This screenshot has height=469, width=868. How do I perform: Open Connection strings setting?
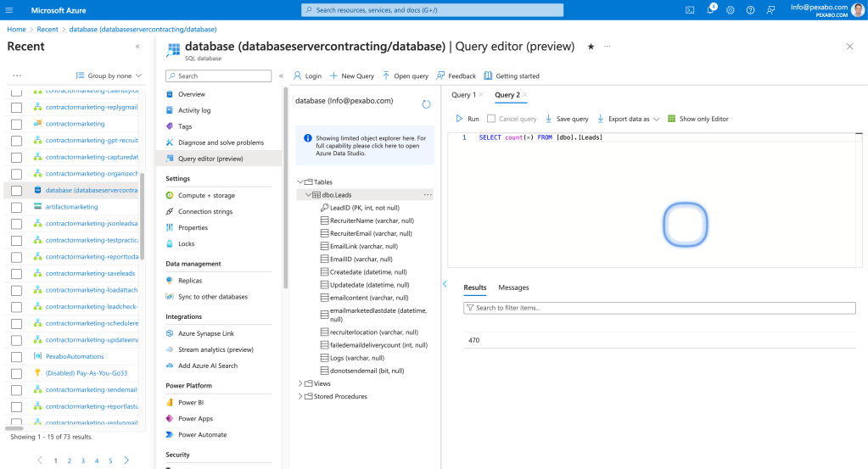click(205, 211)
